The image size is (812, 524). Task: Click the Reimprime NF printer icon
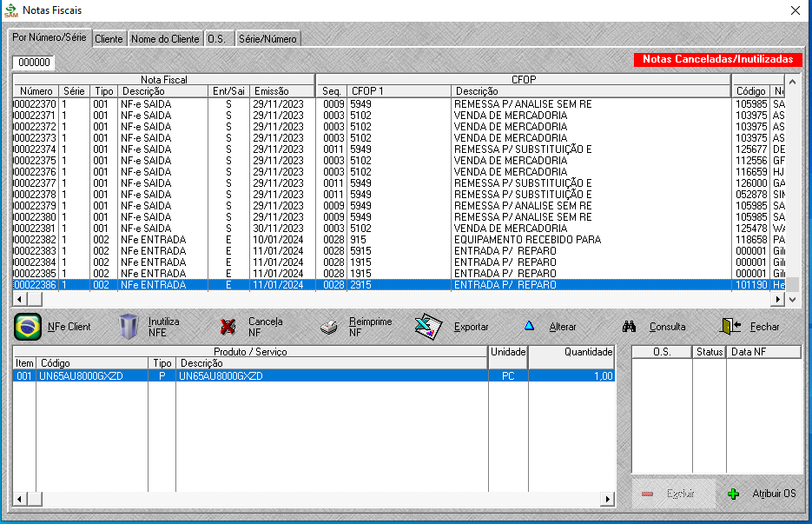(328, 327)
